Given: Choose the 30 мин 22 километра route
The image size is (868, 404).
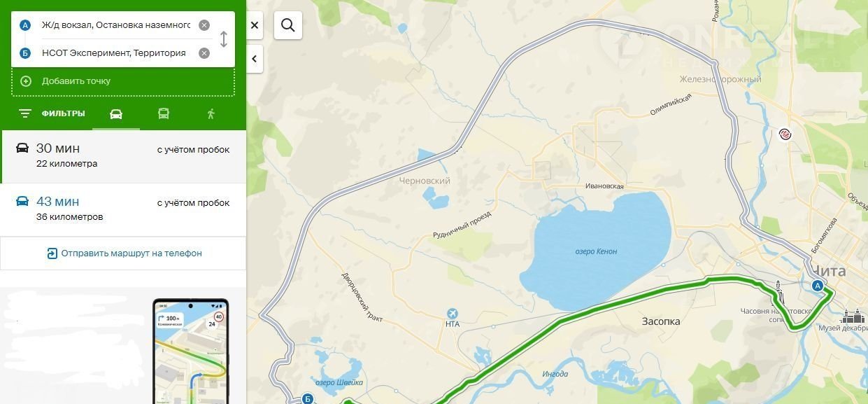Looking at the screenshot, I should [123, 156].
